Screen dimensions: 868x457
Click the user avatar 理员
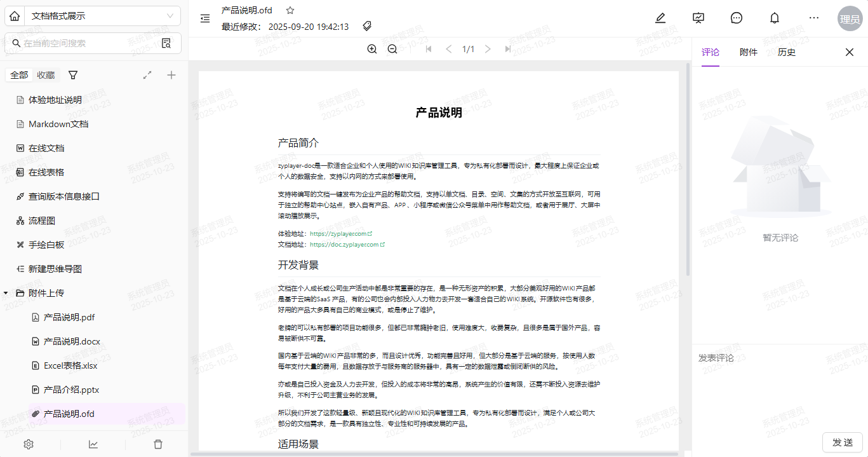tap(850, 18)
